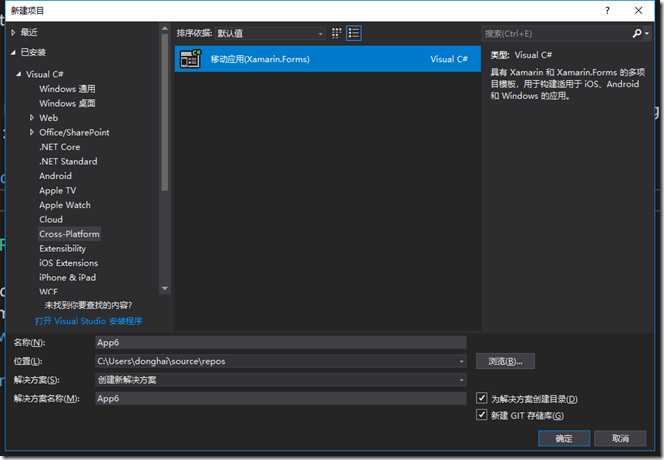Click the category tree scrollbar thumb

[x=165, y=112]
